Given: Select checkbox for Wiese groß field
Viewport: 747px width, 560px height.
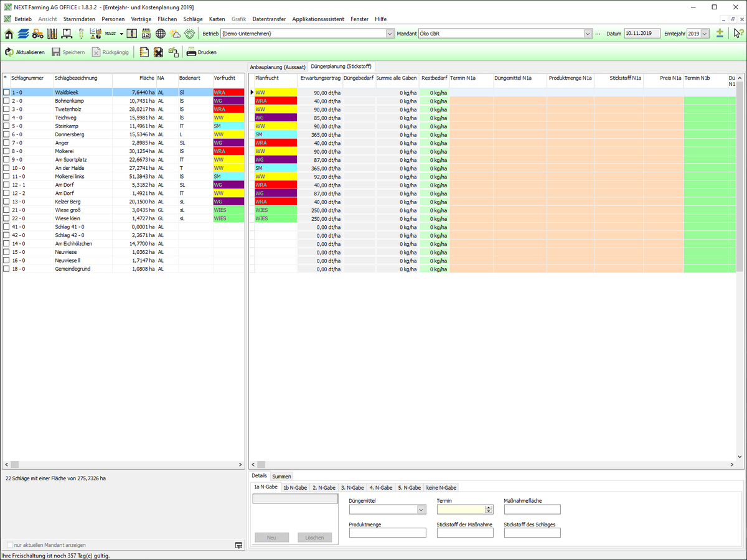Looking at the screenshot, I should pyautogui.click(x=7, y=210).
